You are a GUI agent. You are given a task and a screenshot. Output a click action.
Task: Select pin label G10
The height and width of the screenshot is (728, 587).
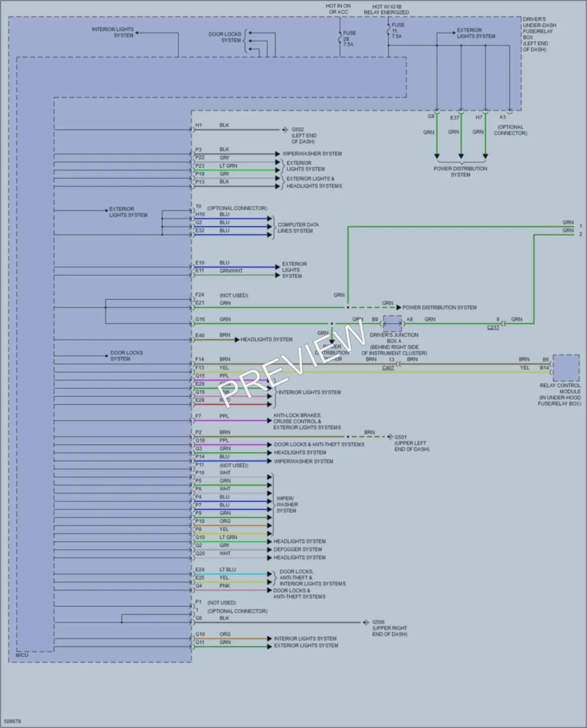click(200, 634)
